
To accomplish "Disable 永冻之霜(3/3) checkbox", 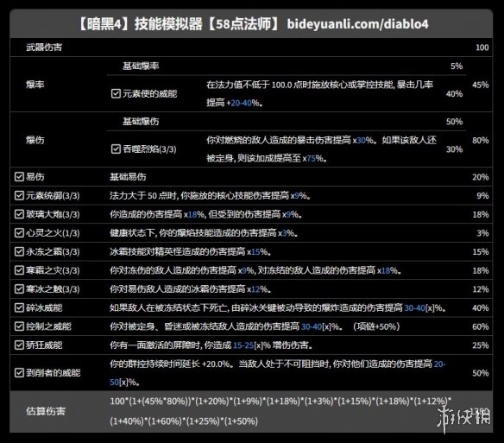I will pyautogui.click(x=19, y=251).
